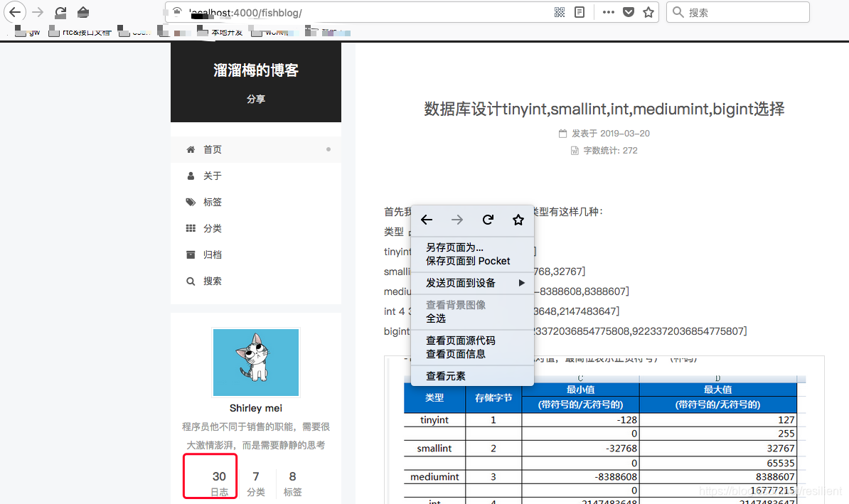Reload the page with the toolbar refresh icon
This screenshot has width=849, height=504.
click(x=60, y=12)
